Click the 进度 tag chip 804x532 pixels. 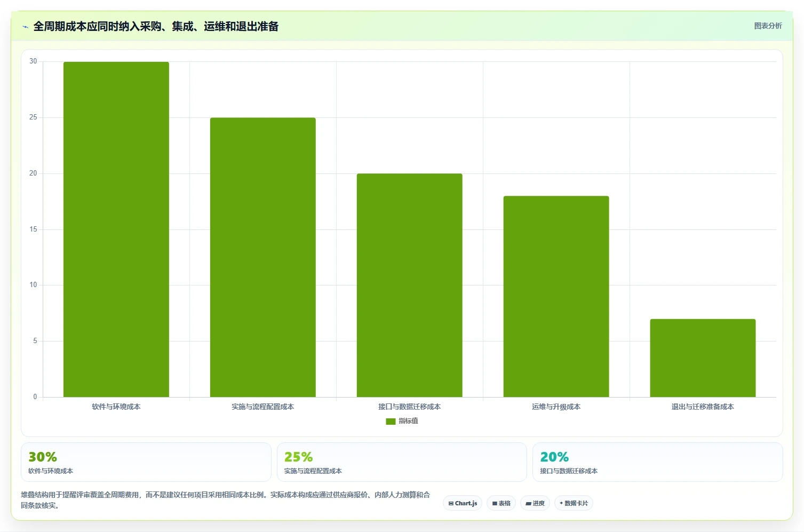click(535, 503)
